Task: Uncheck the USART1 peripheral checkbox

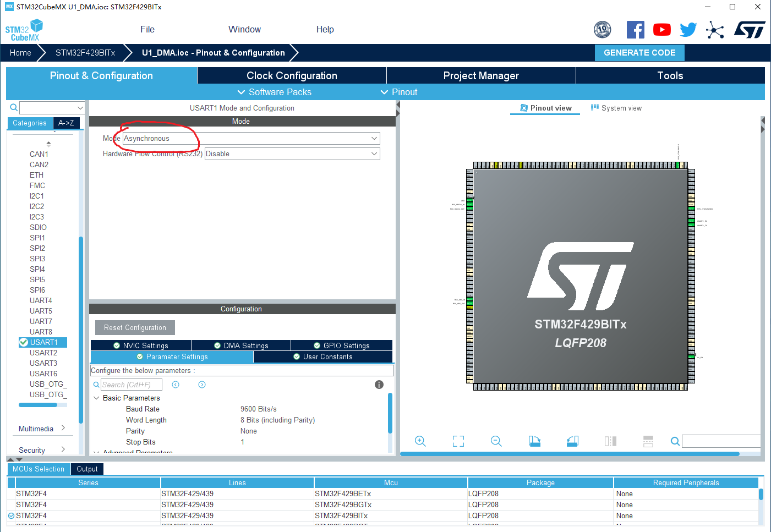Action: (x=23, y=342)
